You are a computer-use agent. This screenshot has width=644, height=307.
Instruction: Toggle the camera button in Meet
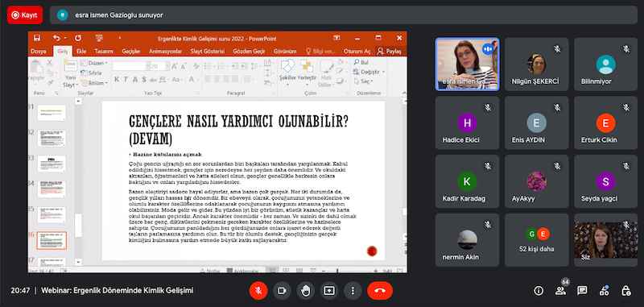tap(282, 291)
